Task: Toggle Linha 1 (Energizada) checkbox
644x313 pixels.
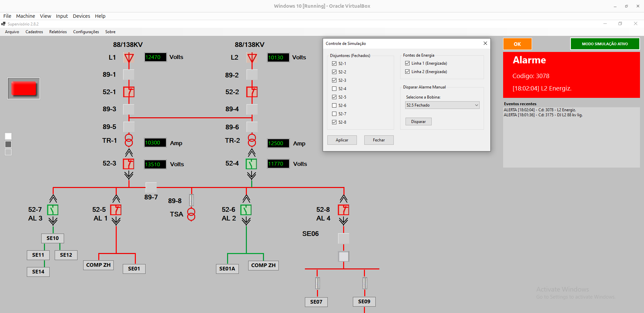Action: [407, 63]
